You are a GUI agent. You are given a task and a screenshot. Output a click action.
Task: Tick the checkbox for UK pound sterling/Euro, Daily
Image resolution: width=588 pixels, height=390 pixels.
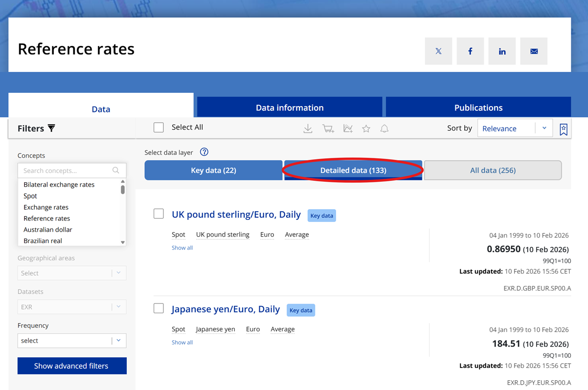158,214
